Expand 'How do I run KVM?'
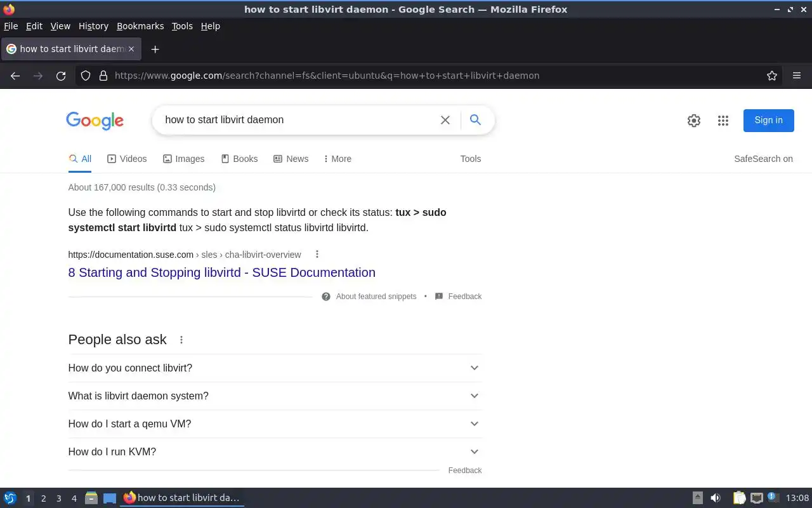Viewport: 812px width, 508px height. pyautogui.click(x=275, y=452)
